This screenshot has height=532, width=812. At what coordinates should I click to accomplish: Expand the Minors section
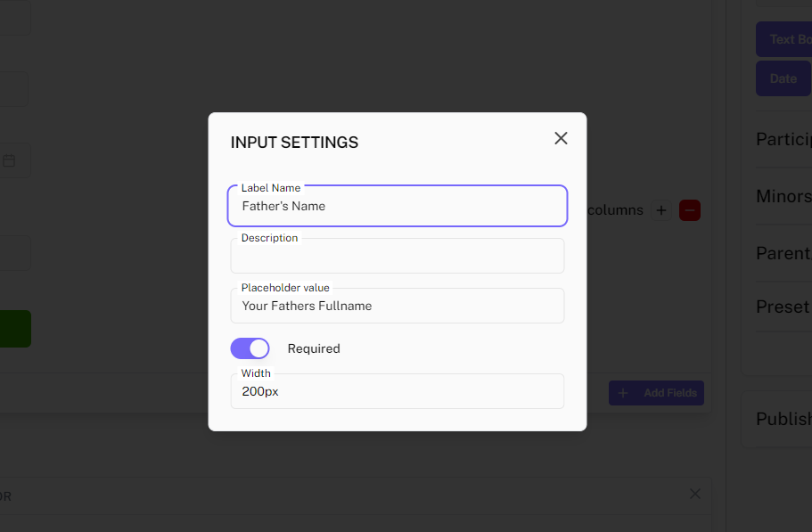(x=783, y=196)
